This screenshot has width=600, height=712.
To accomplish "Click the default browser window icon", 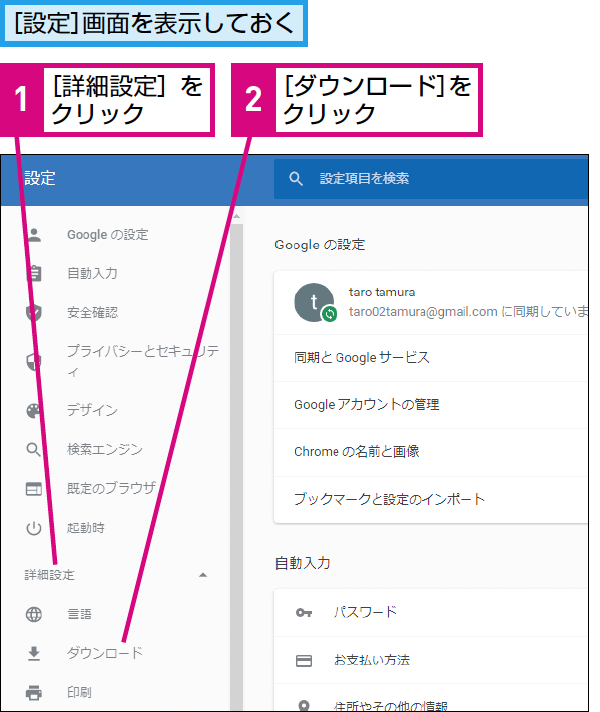I will 34,488.
